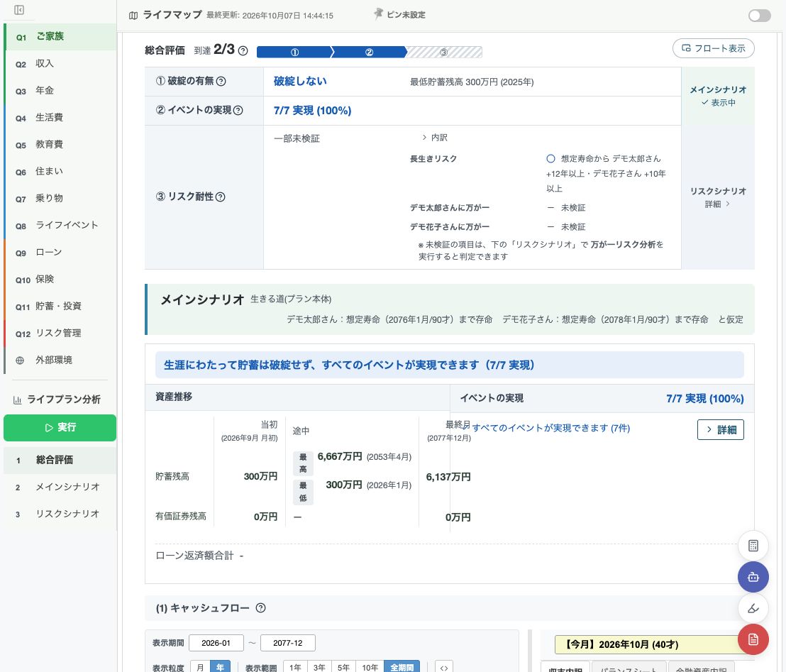The height and width of the screenshot is (672, 786).
Task: Set display range to 1年
Action: pyautogui.click(x=295, y=667)
